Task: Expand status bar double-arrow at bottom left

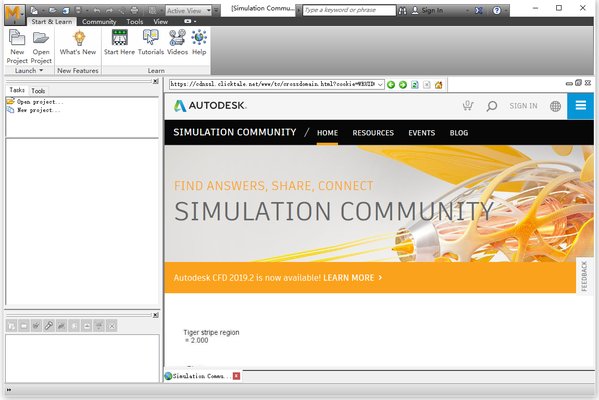Action: pos(9,390)
